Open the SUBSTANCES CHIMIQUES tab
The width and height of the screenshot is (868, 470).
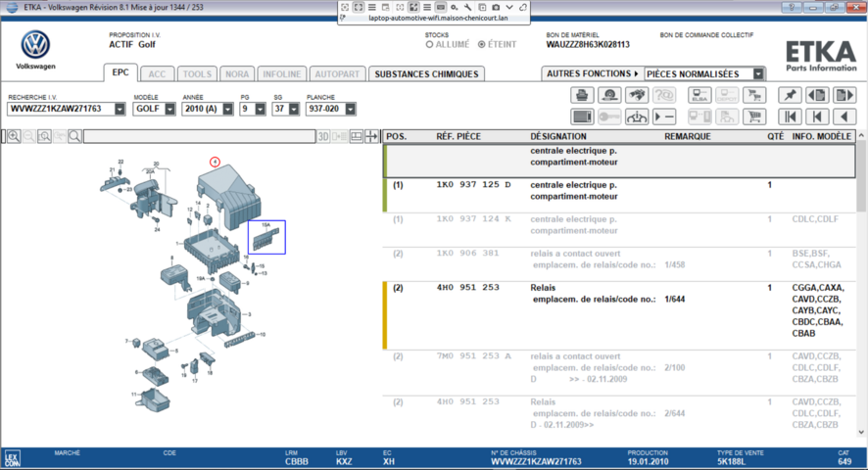point(426,74)
